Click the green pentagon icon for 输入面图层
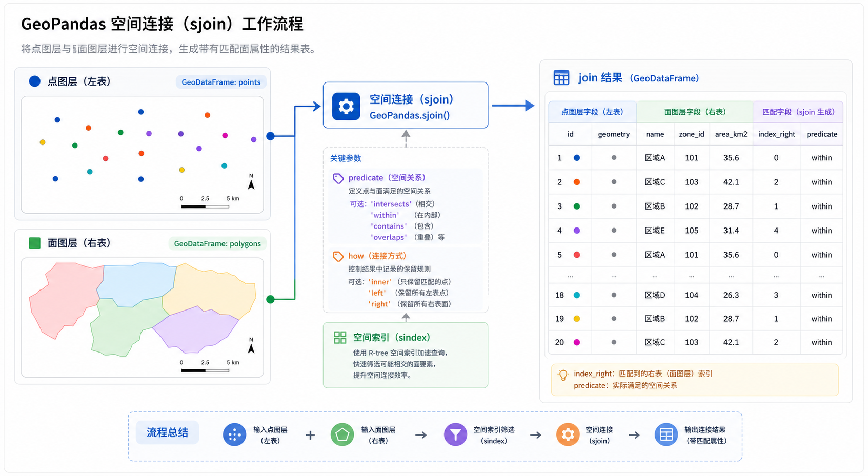Screen dimensions: 868x476 [x=342, y=435]
